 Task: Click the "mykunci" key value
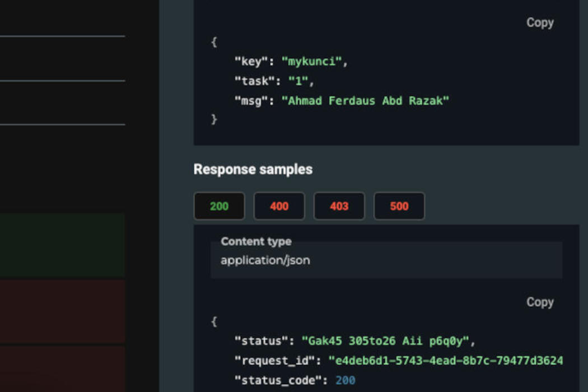point(311,62)
